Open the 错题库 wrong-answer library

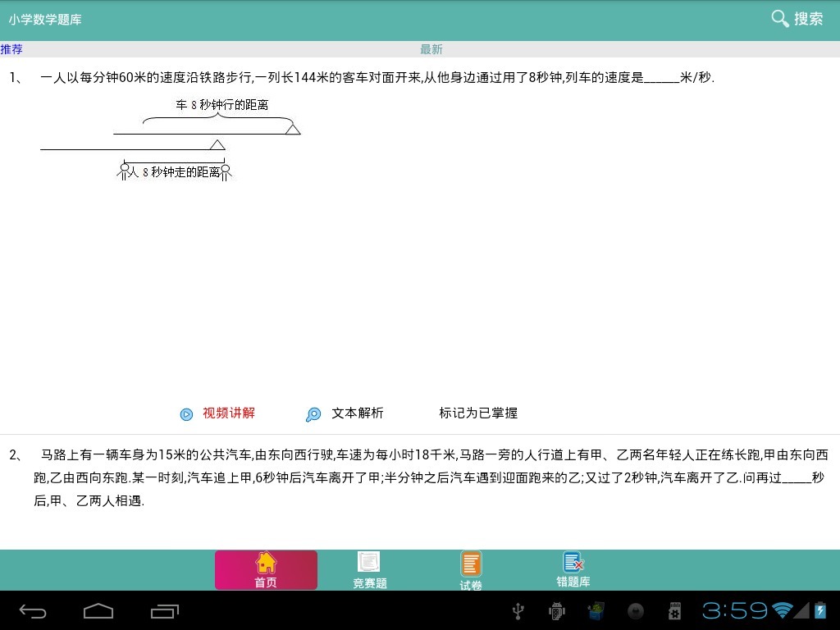573,569
